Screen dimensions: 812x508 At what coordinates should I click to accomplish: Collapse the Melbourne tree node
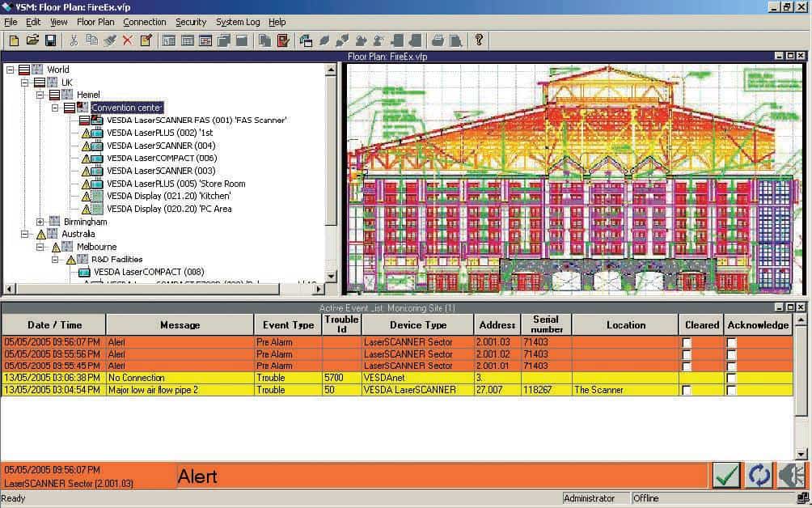[40, 247]
